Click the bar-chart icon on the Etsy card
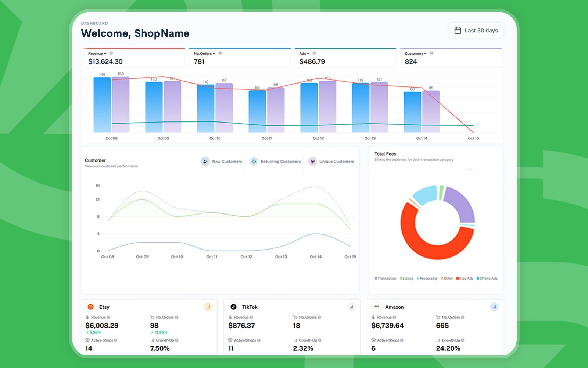 click(208, 307)
